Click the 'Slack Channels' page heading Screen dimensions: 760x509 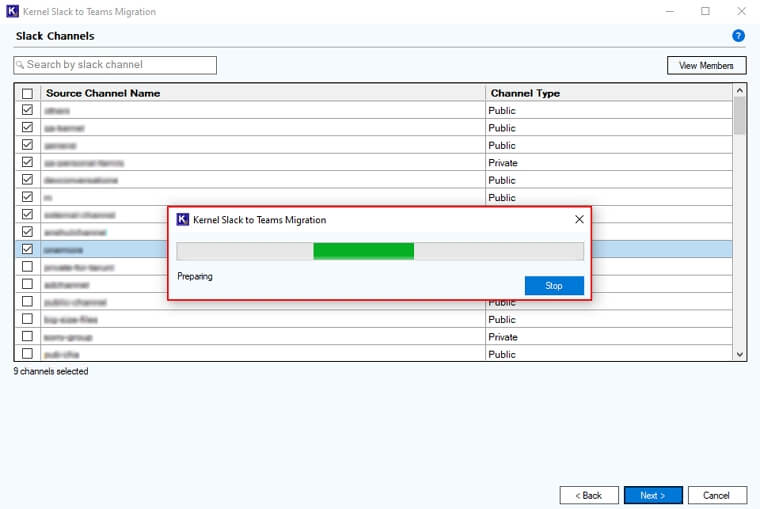(x=55, y=36)
